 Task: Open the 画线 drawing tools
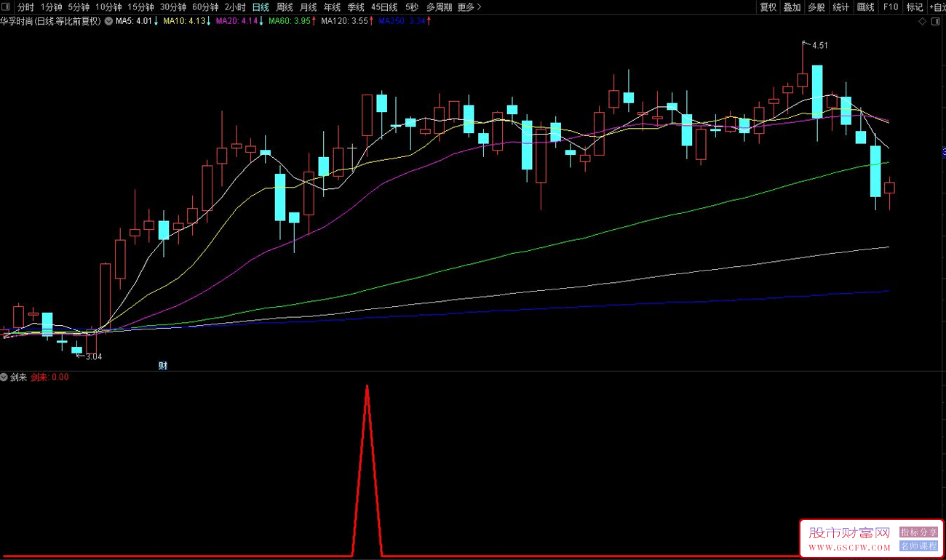865,7
